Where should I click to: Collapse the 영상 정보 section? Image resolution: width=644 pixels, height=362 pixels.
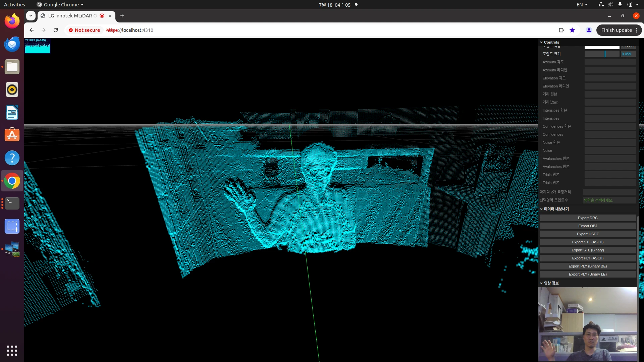[x=588, y=283]
